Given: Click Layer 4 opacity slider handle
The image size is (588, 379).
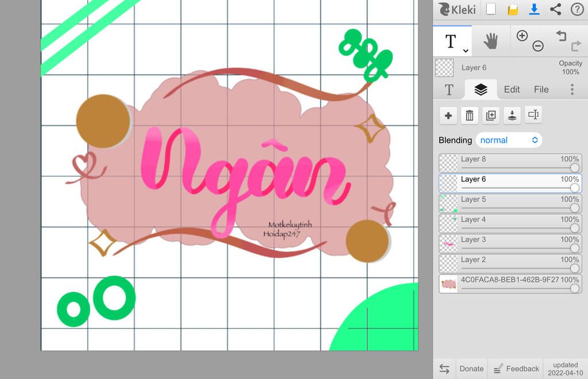Looking at the screenshot, I should 574,229.
